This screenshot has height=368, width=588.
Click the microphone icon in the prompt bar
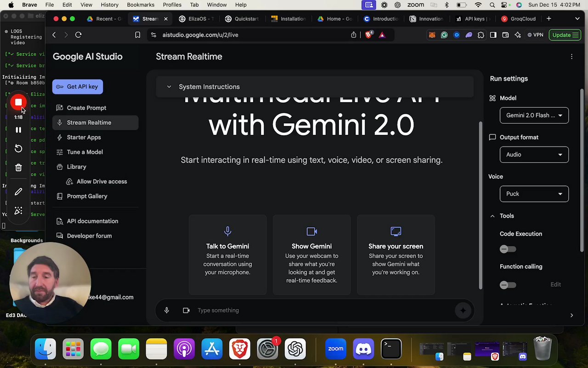click(x=167, y=310)
